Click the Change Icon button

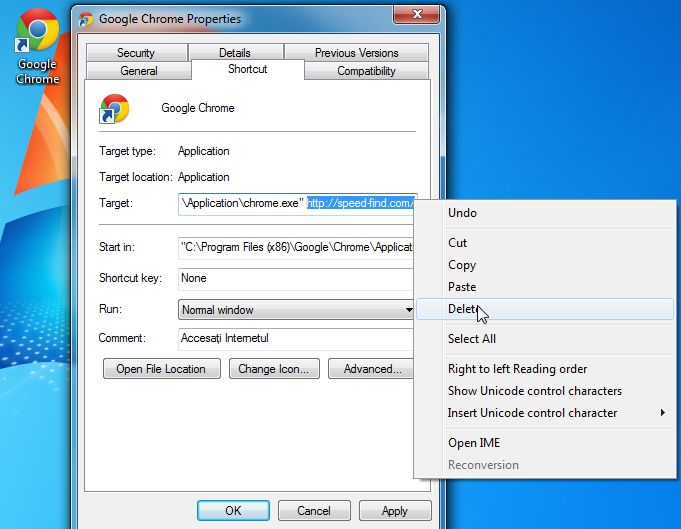point(274,369)
